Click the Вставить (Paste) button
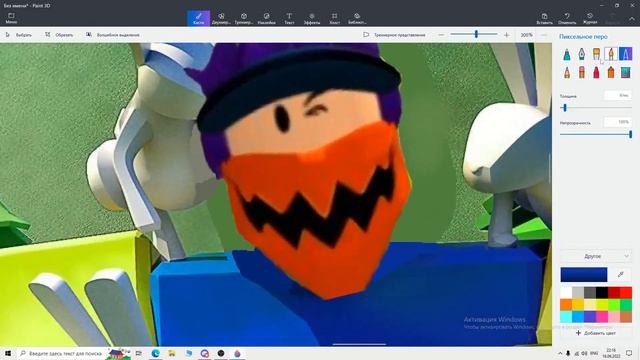Image resolution: width=640 pixels, height=360 pixels. coord(544,18)
